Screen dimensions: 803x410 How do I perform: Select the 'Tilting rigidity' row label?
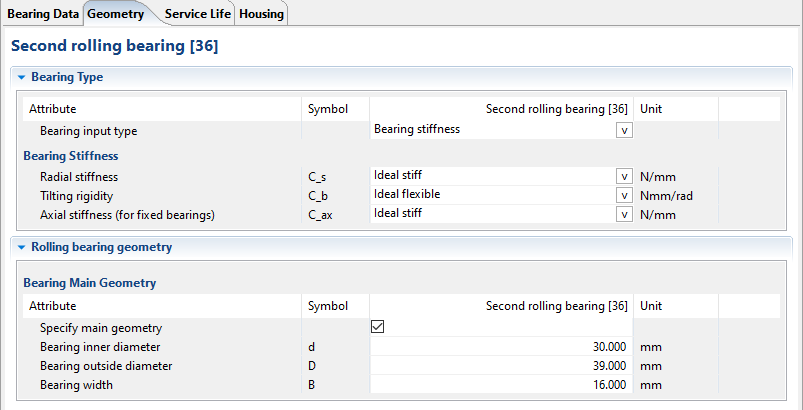point(77,196)
